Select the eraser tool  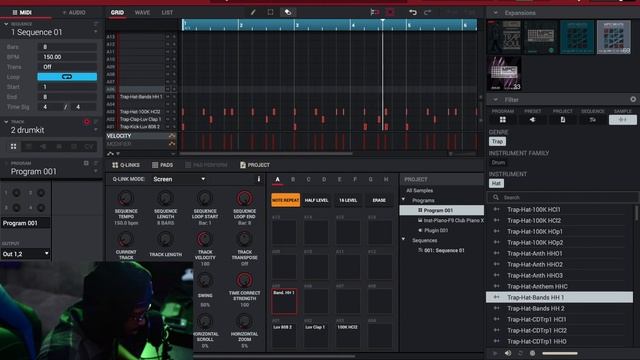tap(288, 12)
